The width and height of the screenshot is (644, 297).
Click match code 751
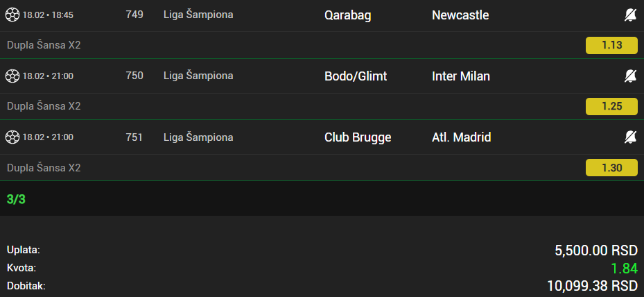134,137
